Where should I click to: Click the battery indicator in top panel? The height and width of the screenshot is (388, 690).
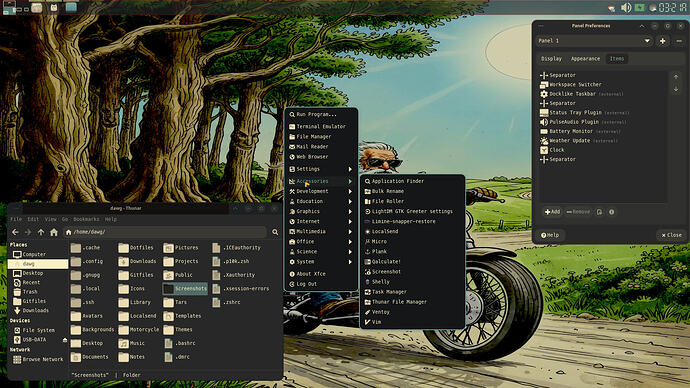(x=639, y=7)
